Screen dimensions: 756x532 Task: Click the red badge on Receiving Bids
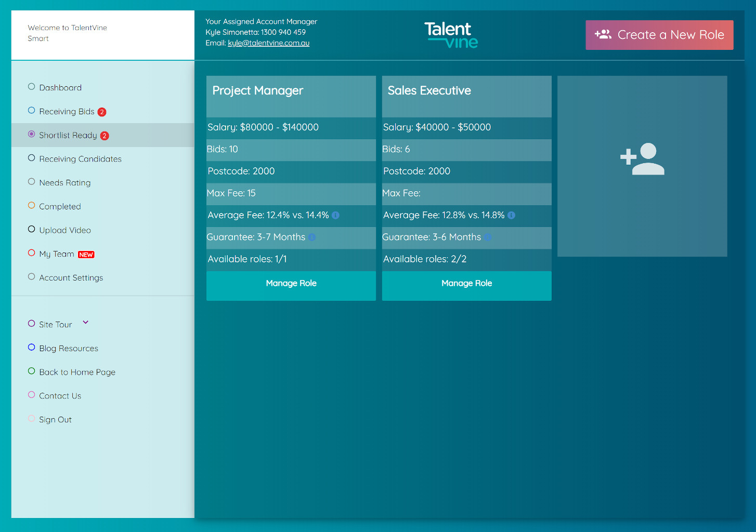(102, 112)
